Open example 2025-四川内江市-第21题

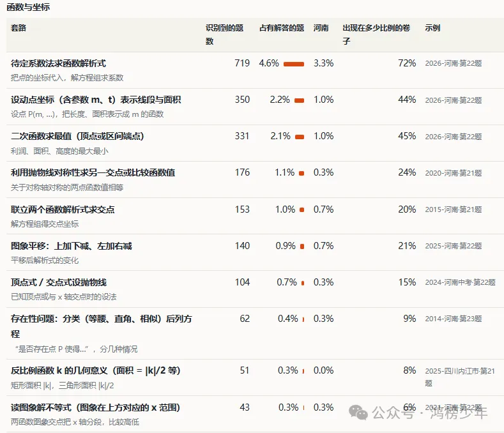pyautogui.click(x=460, y=377)
